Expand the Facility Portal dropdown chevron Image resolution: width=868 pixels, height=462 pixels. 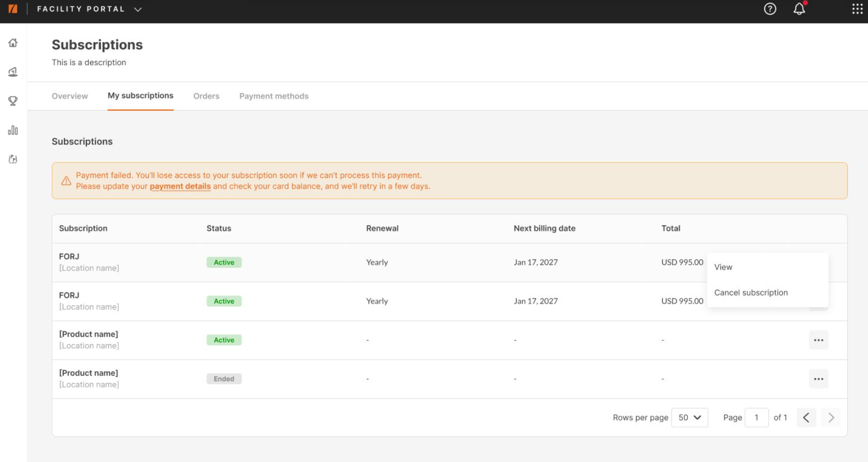138,9
